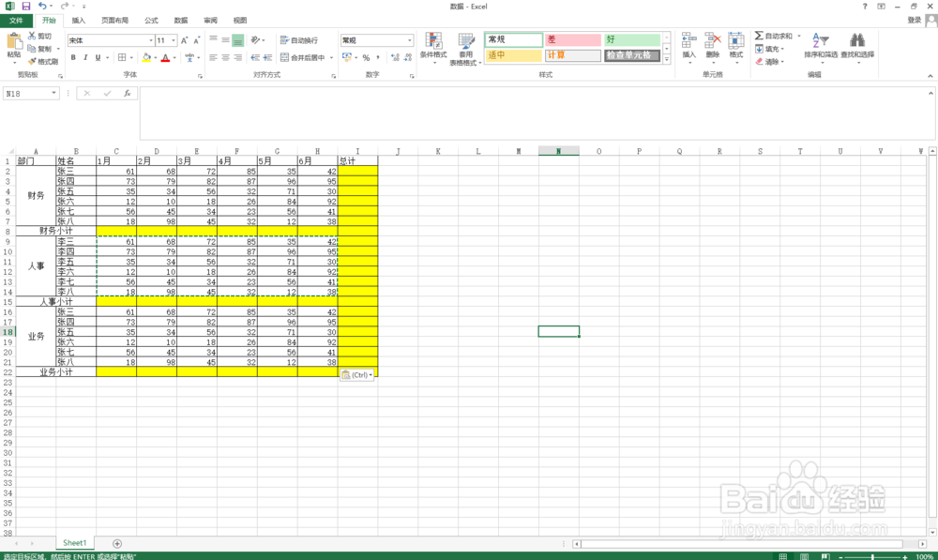The height and width of the screenshot is (560, 938).
Task: Toggle Underline formatting
Action: [x=98, y=57]
